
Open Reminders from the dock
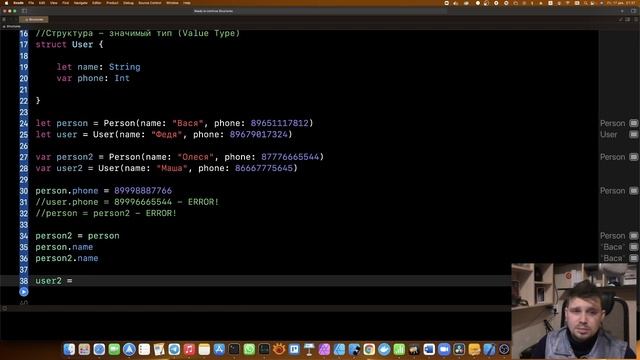(144, 349)
